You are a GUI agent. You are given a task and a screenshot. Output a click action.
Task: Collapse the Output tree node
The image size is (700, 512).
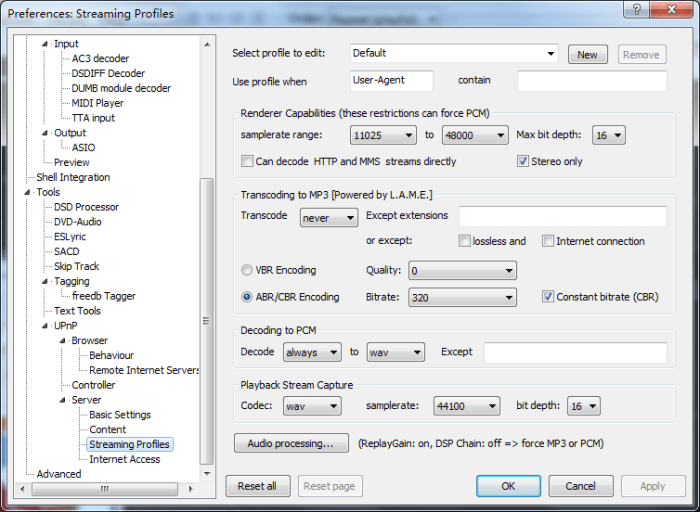45,133
